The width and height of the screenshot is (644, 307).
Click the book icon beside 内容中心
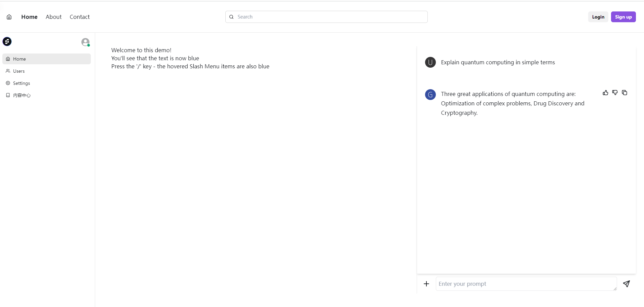tap(8, 95)
